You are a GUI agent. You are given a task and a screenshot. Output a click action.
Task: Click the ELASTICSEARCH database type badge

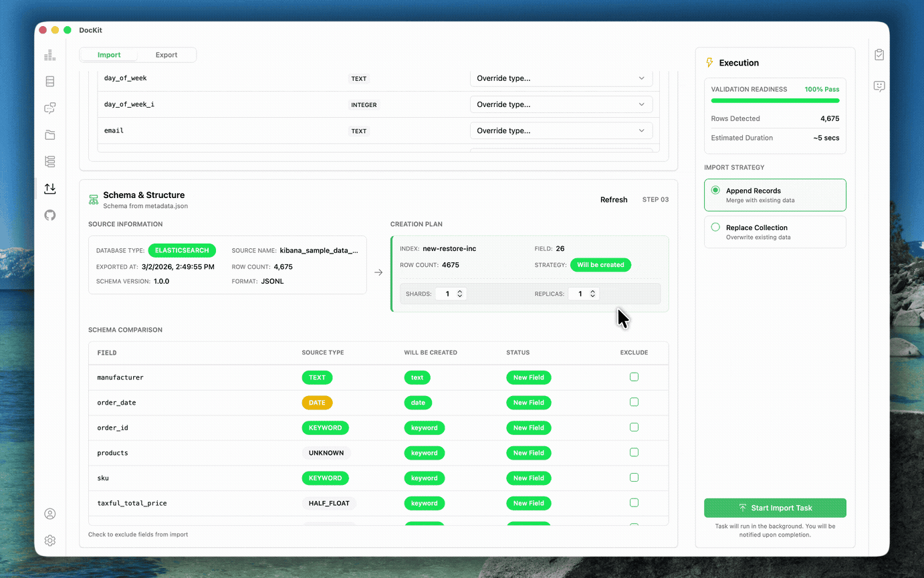(182, 250)
